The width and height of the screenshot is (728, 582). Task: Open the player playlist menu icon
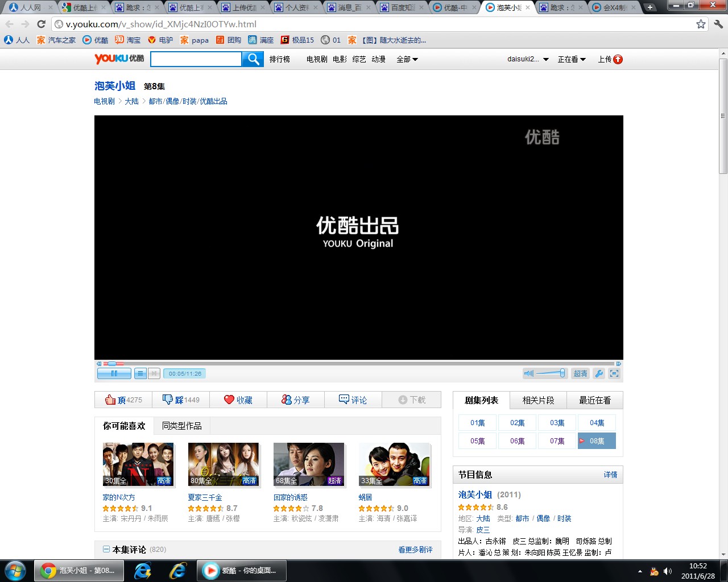tap(140, 373)
